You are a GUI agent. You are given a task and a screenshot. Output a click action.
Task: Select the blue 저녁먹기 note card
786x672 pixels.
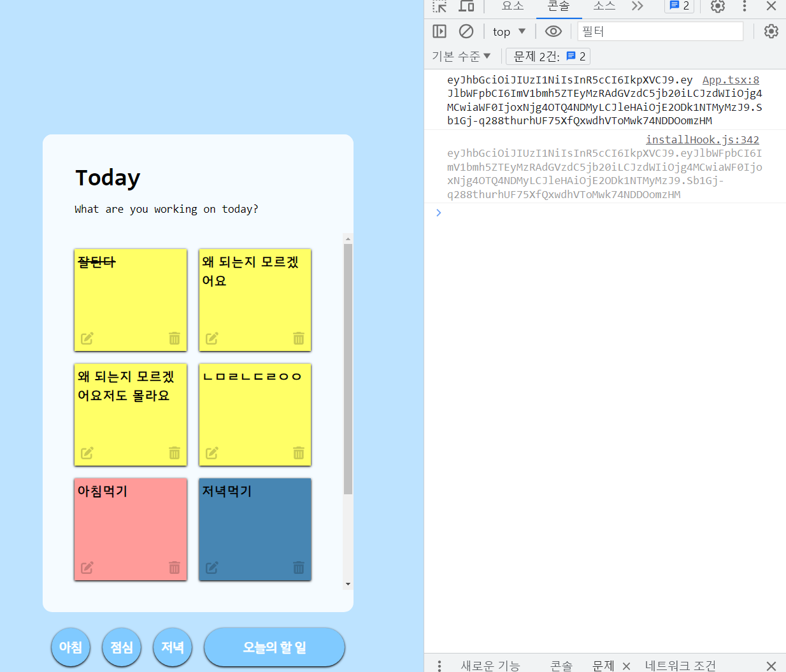pos(255,529)
